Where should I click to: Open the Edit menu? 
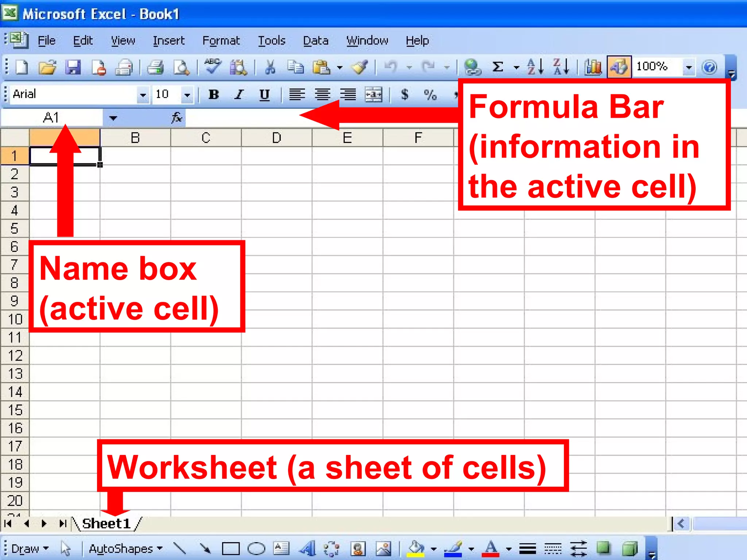point(83,40)
